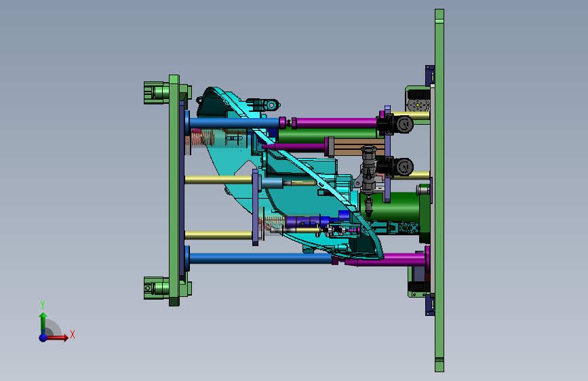Select the left green vertical mounting plate
This screenshot has width=588, height=381.
click(x=174, y=190)
